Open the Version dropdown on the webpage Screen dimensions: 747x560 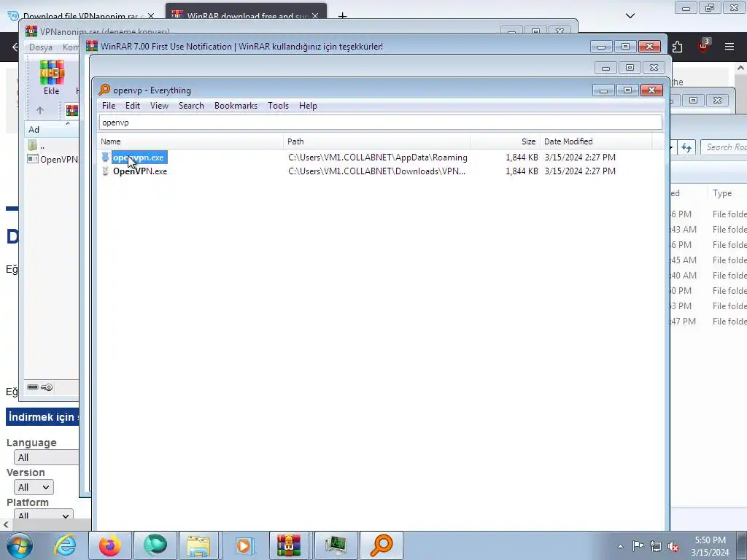pos(34,487)
